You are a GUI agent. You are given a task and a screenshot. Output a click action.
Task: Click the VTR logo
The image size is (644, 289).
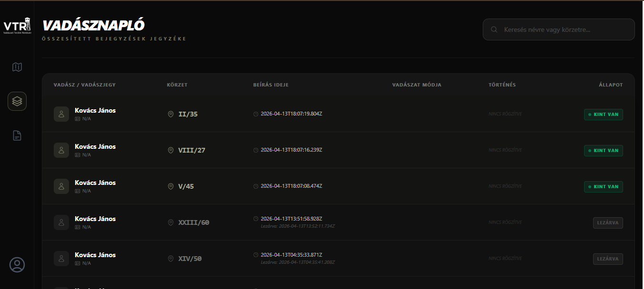[x=17, y=26]
